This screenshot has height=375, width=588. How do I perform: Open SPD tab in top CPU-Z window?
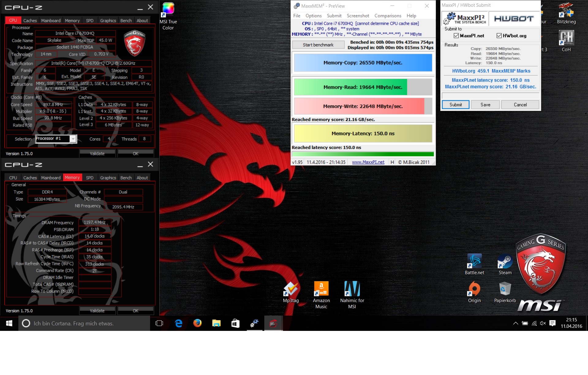(x=90, y=21)
